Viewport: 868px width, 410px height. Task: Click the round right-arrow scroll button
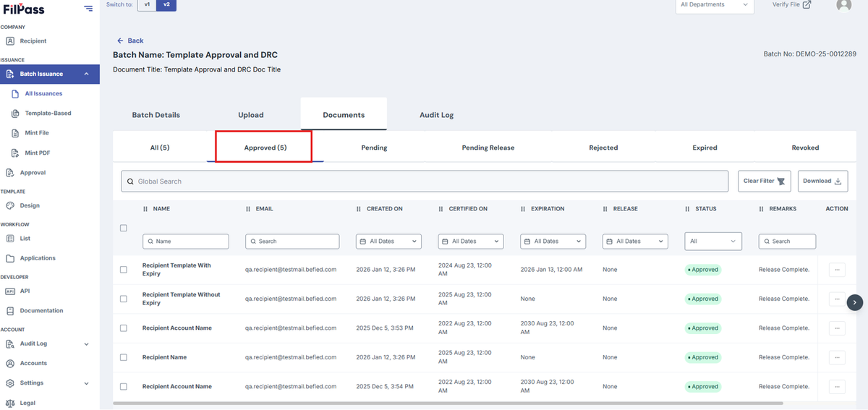click(855, 302)
